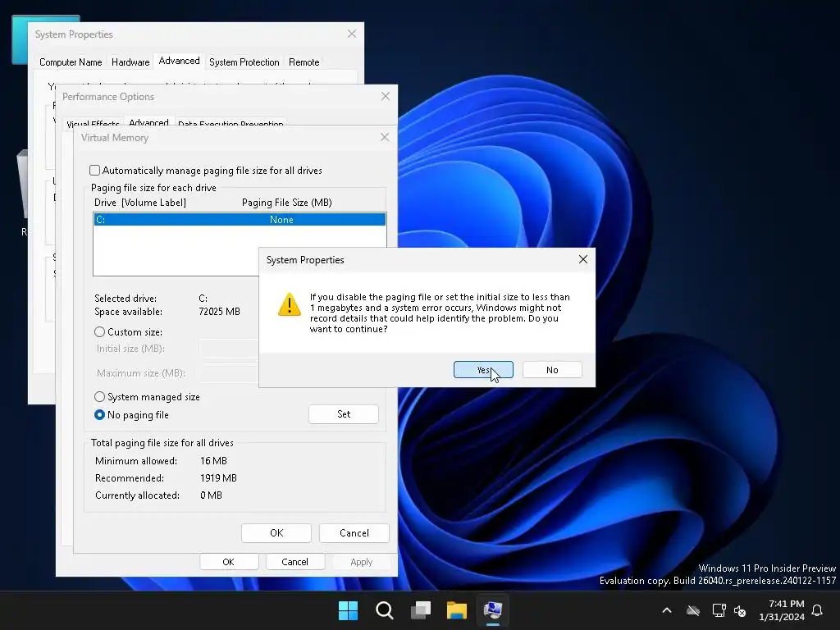
Task: Open the clock showing 7:41 PM
Action: 782,610
